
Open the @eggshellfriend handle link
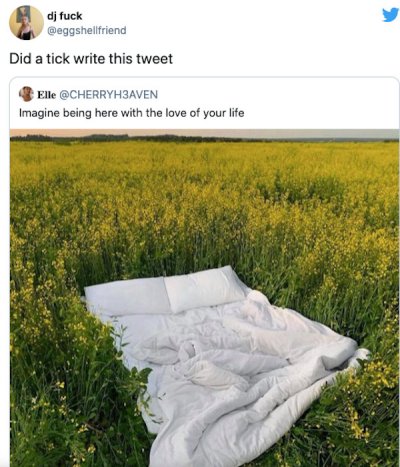(87, 31)
